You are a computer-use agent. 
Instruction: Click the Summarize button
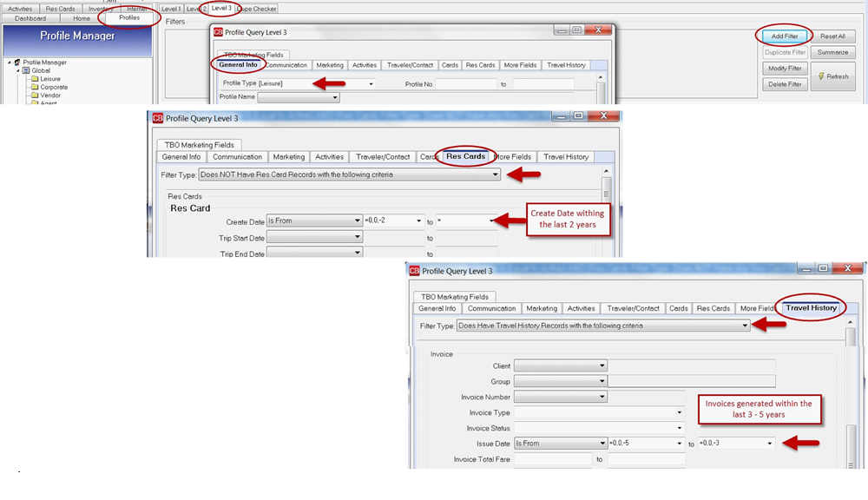(x=832, y=52)
